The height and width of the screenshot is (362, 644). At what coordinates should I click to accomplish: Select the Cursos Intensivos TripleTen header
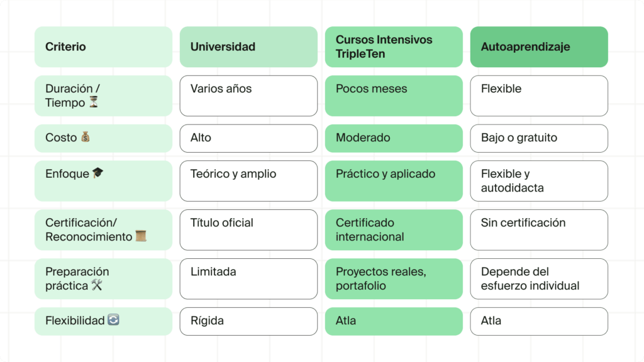(x=394, y=47)
